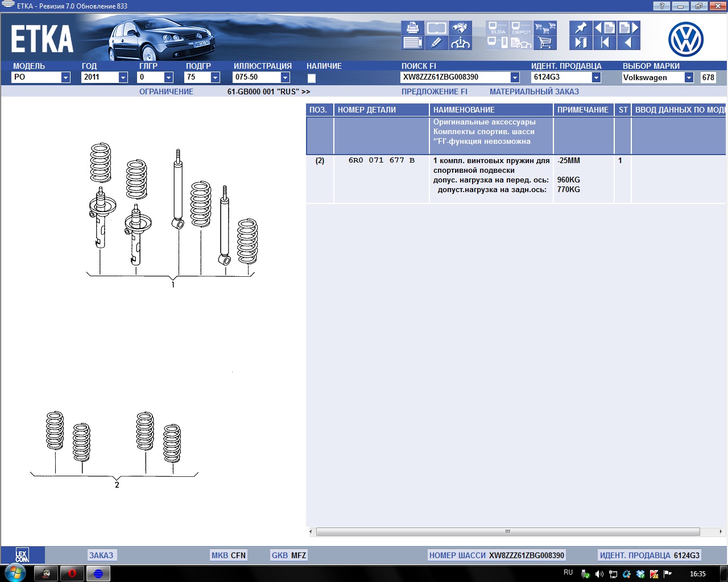The width and height of the screenshot is (728, 582).
Task: Click the pencil edit icon
Action: (x=436, y=43)
